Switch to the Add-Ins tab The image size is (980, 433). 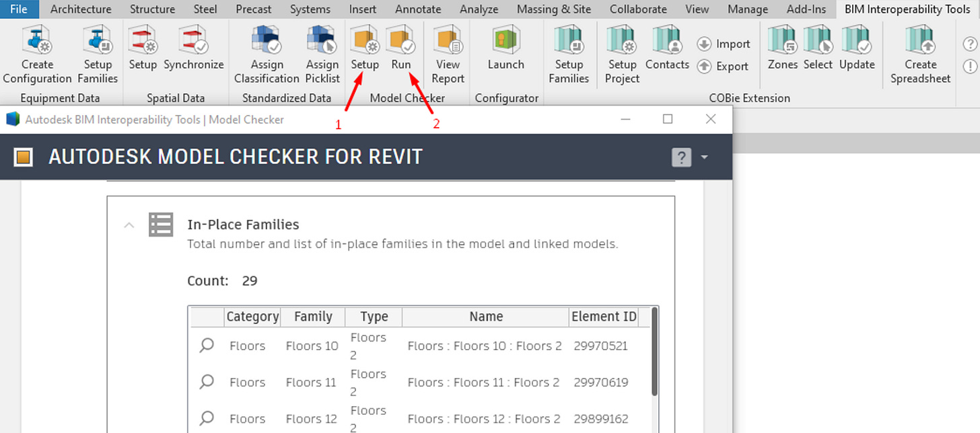pyautogui.click(x=806, y=9)
